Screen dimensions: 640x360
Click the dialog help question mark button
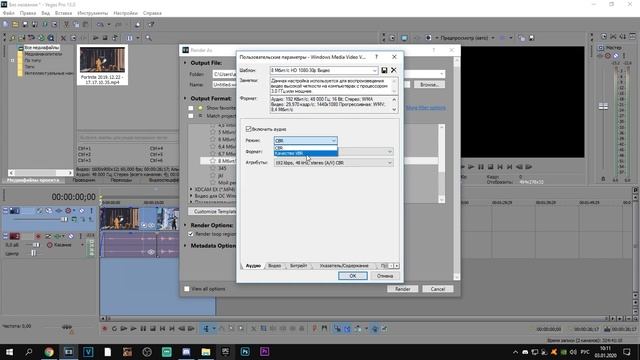coord(376,57)
